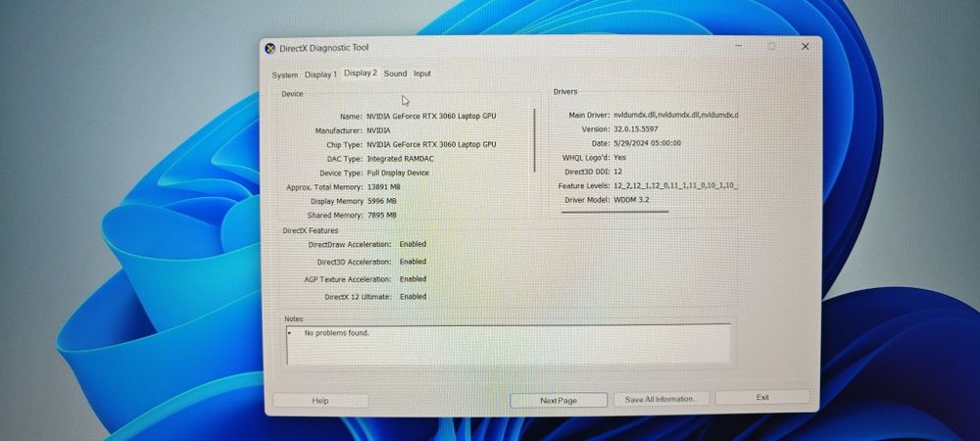
Task: Click the Chip Type value text
Action: (431, 144)
